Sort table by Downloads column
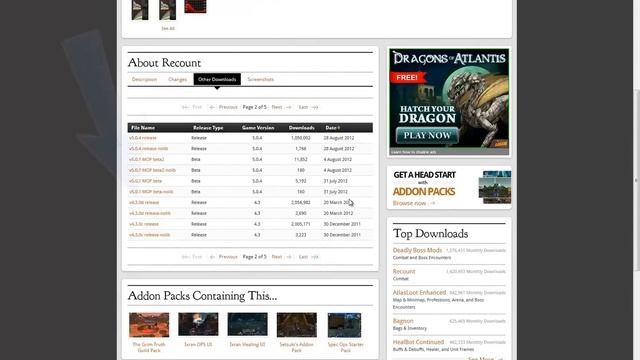 301,128
